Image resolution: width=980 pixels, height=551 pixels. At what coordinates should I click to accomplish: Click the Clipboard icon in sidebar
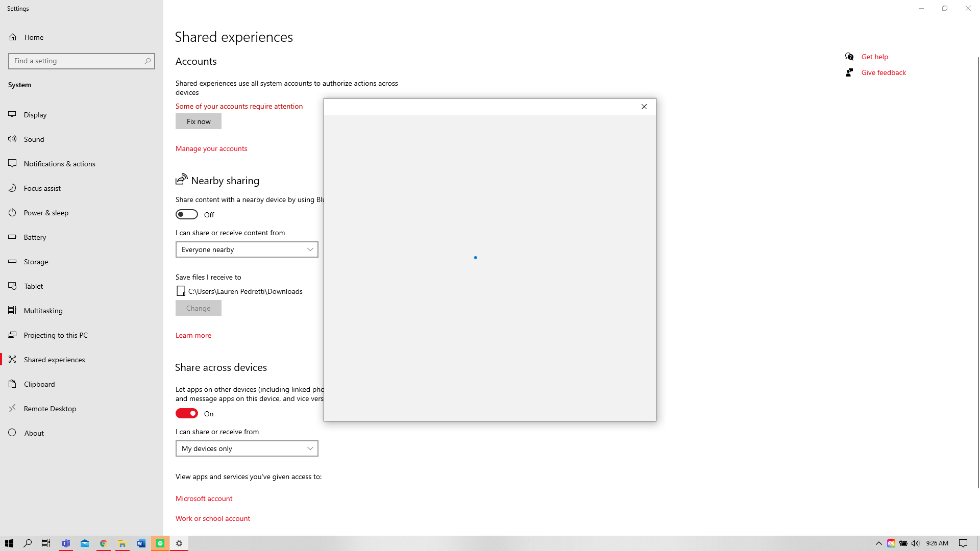(12, 384)
